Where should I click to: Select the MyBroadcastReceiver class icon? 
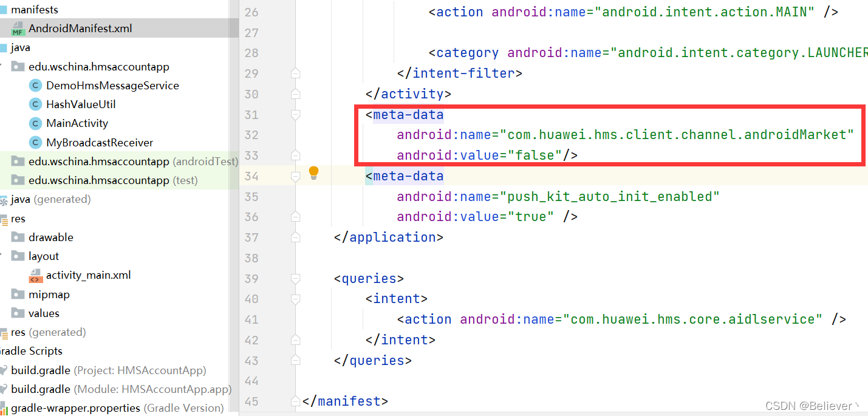click(35, 143)
